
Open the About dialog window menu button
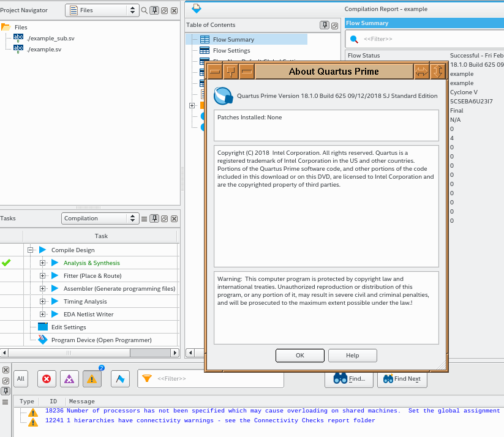(x=215, y=72)
